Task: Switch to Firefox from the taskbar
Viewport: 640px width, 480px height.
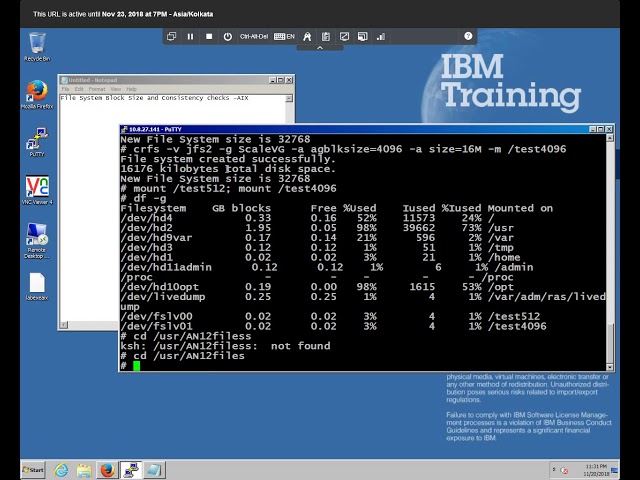Action: [107, 470]
